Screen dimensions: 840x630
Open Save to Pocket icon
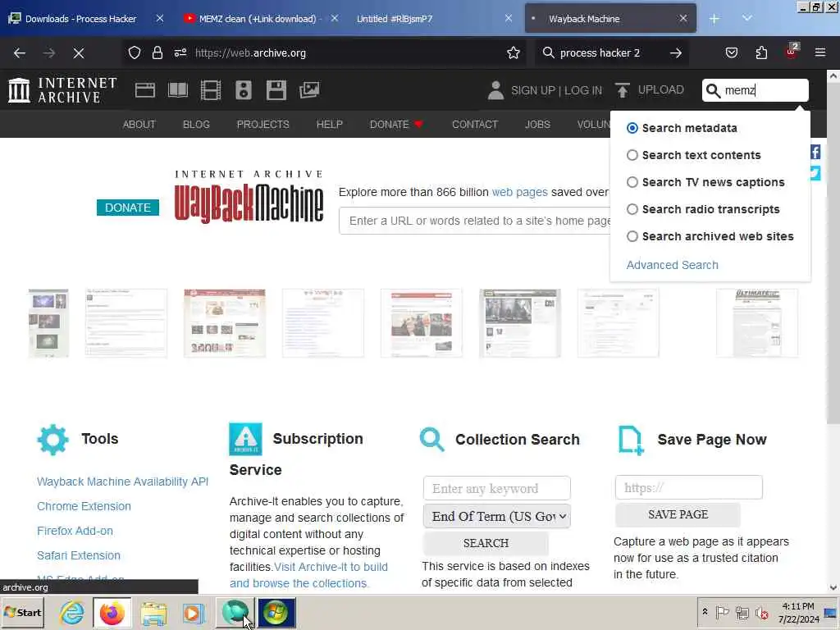coord(731,53)
